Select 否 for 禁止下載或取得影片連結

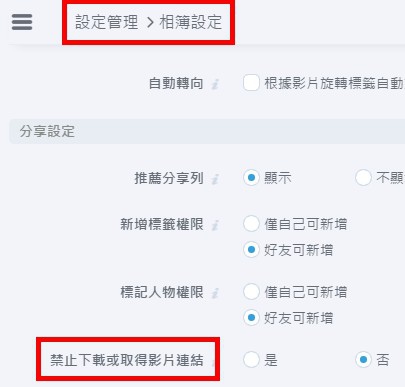point(363,360)
